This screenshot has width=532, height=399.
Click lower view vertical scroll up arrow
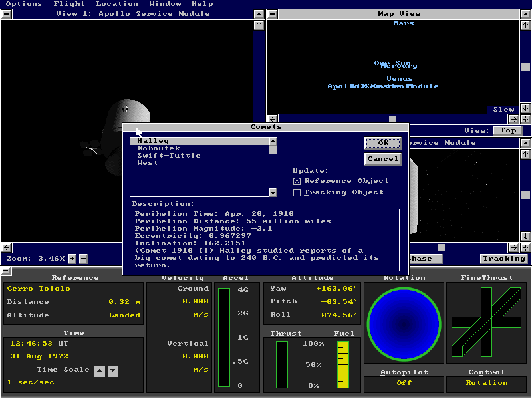(525, 154)
